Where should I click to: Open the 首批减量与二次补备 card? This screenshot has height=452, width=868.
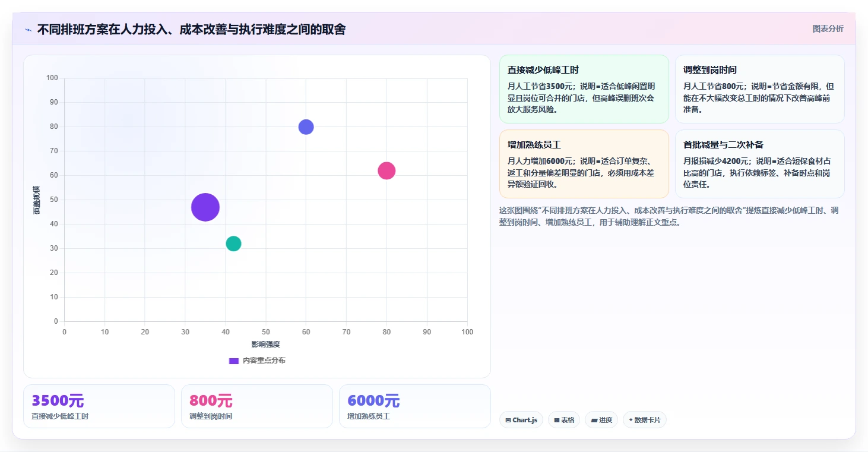[x=760, y=164]
